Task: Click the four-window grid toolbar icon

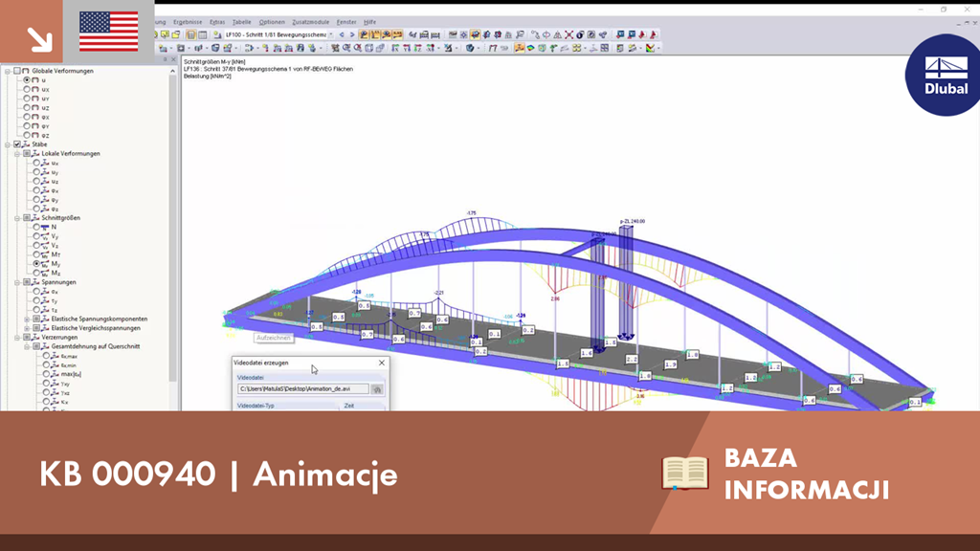Action: pyautogui.click(x=605, y=48)
